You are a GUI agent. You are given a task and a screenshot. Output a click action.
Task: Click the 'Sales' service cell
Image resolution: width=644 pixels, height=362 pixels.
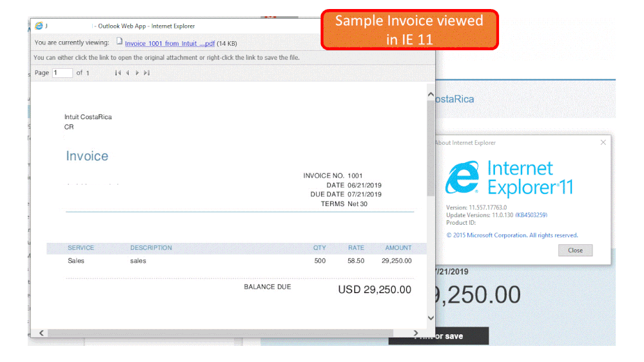pos(76,261)
